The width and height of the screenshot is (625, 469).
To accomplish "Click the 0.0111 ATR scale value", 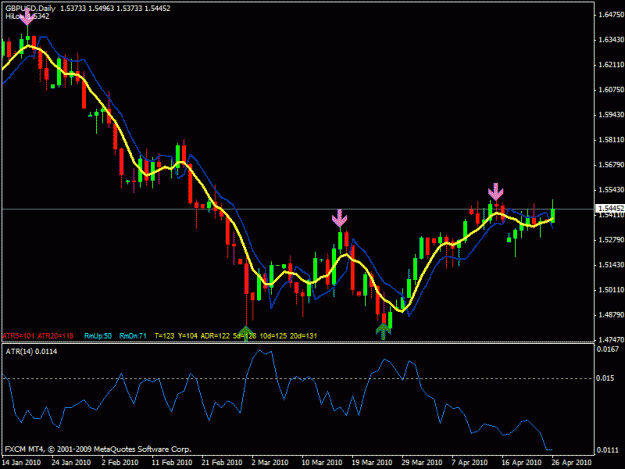I will click(x=608, y=450).
